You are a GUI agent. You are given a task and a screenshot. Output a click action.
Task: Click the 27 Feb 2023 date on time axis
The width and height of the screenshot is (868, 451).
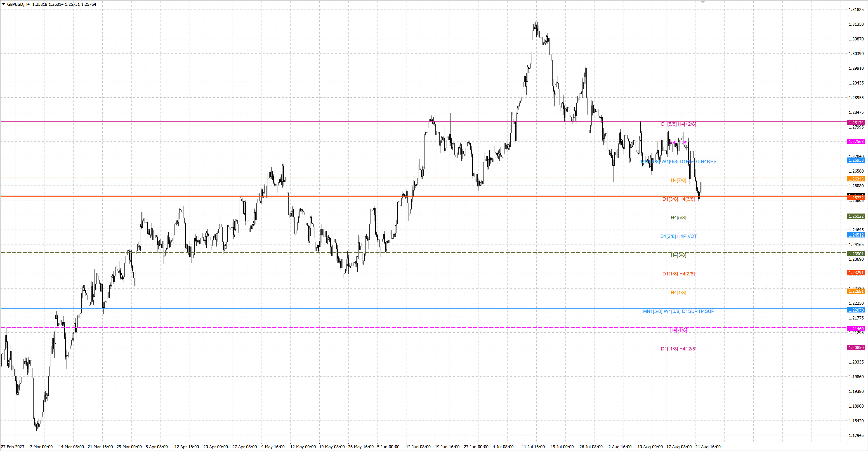tap(12, 447)
